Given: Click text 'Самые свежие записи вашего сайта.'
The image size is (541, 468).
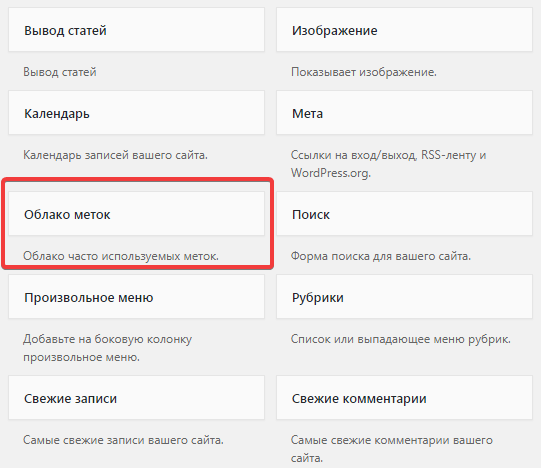Looking at the screenshot, I should [123, 440].
